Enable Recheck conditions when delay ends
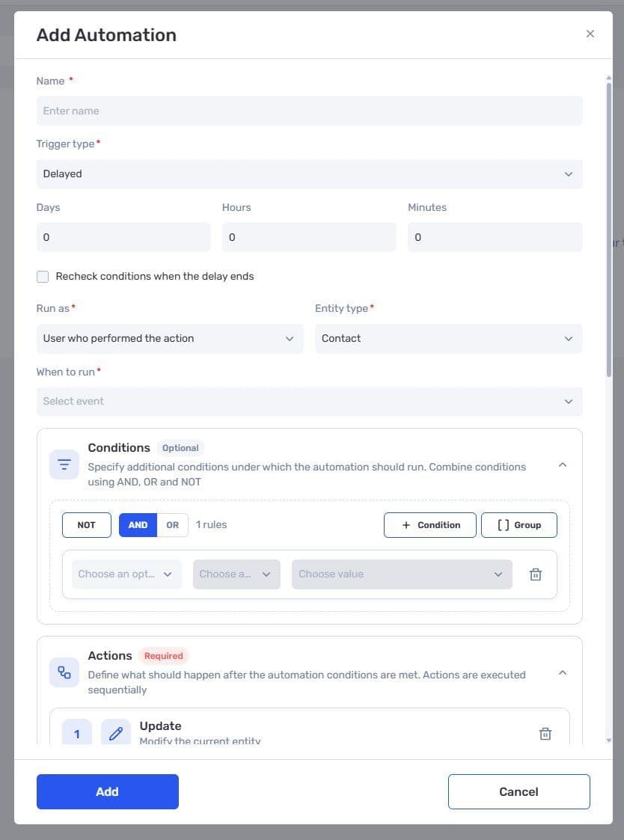Viewport: 624px width, 840px height. coord(43,277)
